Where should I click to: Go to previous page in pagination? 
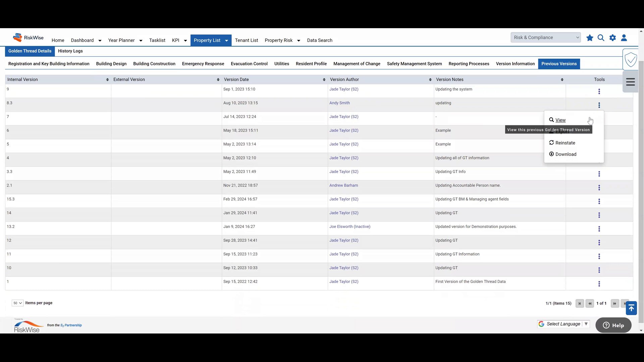coord(590,304)
